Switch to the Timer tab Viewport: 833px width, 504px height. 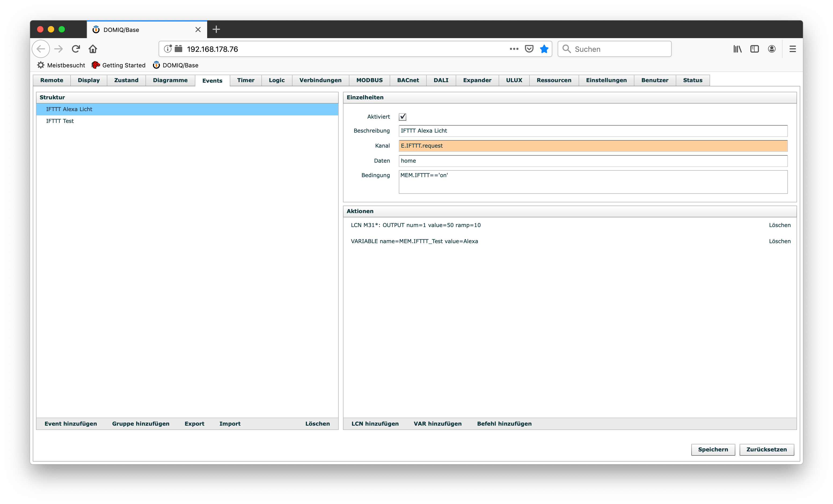(246, 80)
